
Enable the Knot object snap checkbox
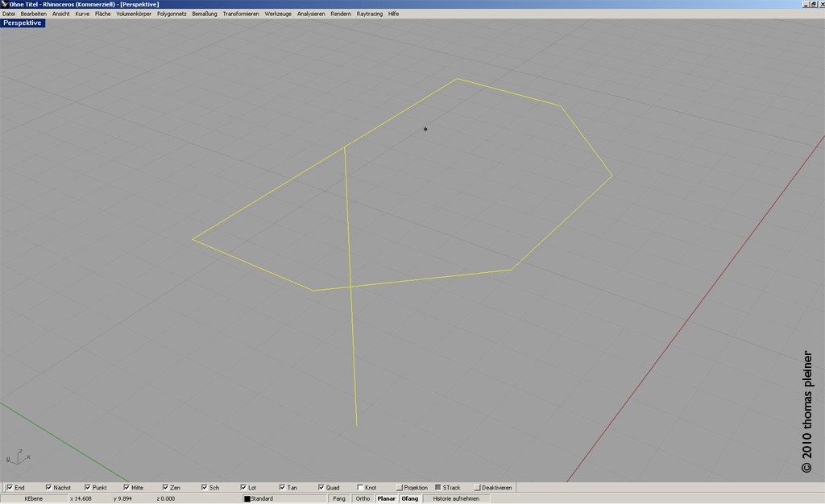pyautogui.click(x=359, y=487)
